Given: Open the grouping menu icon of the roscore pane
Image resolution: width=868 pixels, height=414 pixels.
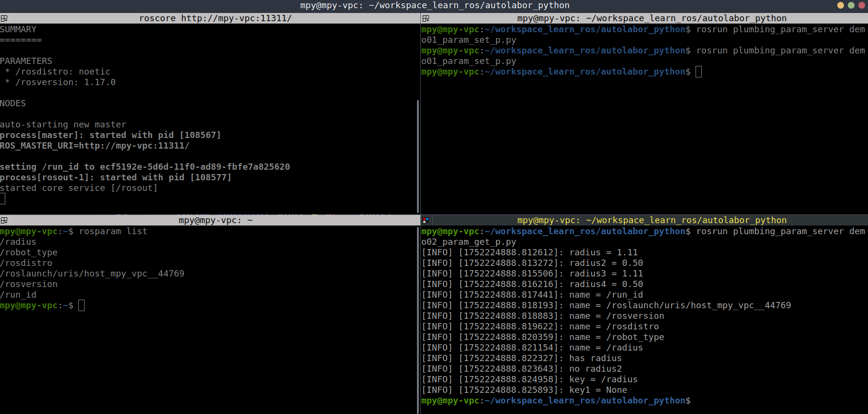Looking at the screenshot, I should click(x=4, y=18).
